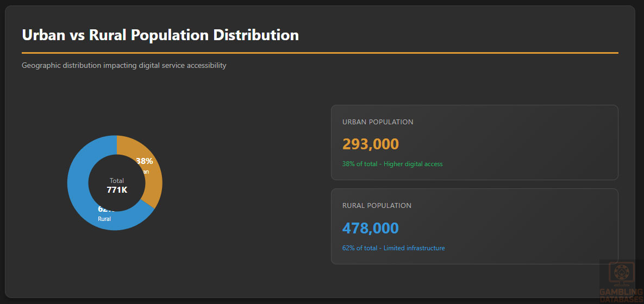Click the '38% of total - Higher digital access' text
This screenshot has height=304, width=644.
point(392,164)
